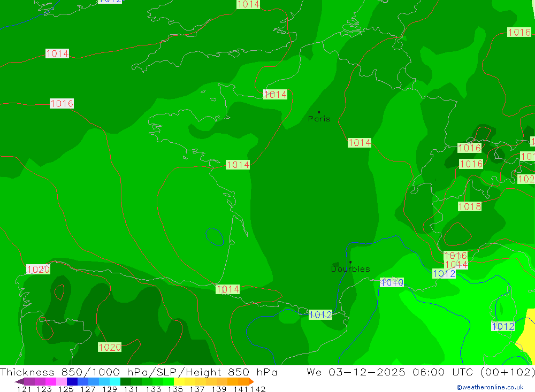The image size is (535, 392).
Task: Click the legend value 131
Action: (x=131, y=389)
